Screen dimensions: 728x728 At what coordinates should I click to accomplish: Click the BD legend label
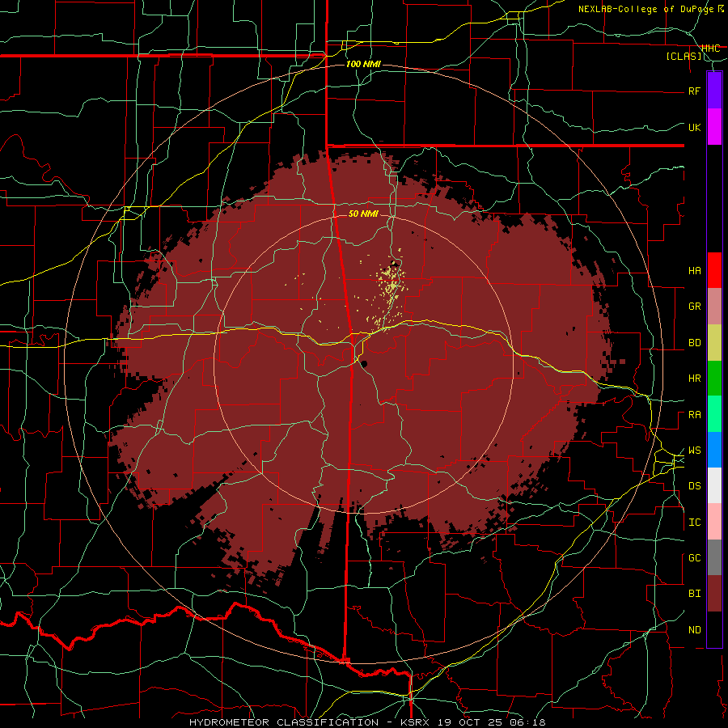coord(695,342)
